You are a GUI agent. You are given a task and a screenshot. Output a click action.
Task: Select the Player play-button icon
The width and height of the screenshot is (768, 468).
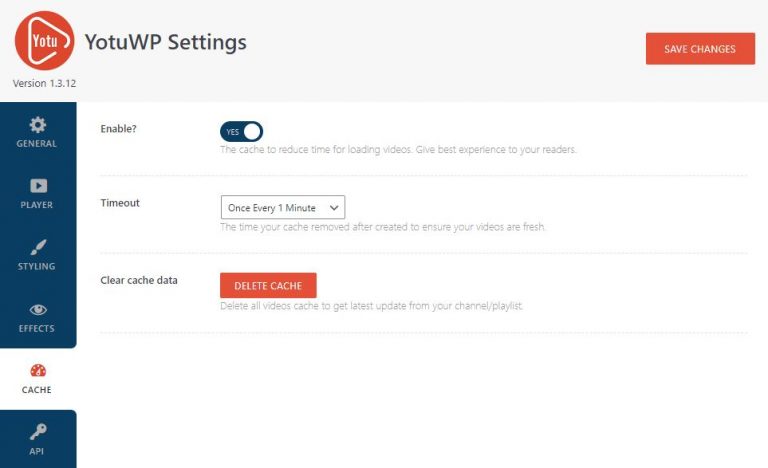[x=37, y=186]
